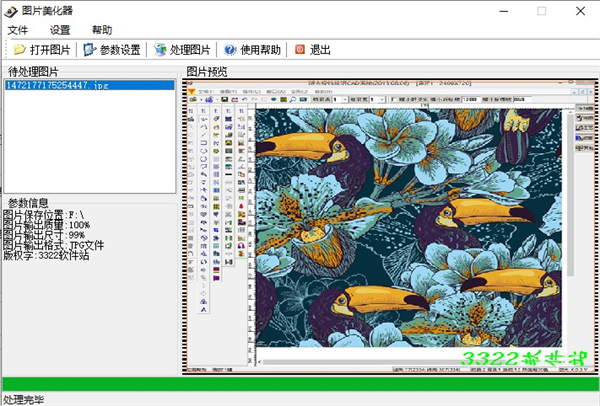Maximize the 图片美化器 window
Image resolution: width=600 pixels, height=406 pixels.
[541, 11]
